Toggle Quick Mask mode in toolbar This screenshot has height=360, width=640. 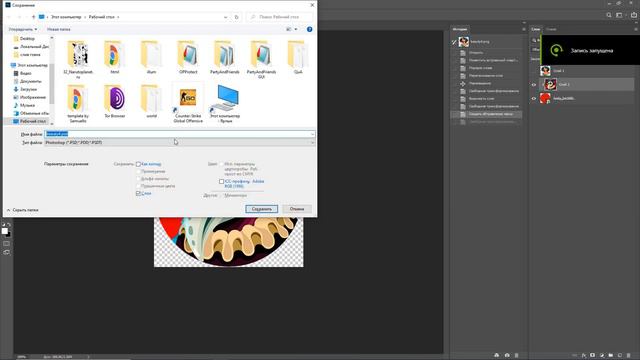[x=6, y=244]
